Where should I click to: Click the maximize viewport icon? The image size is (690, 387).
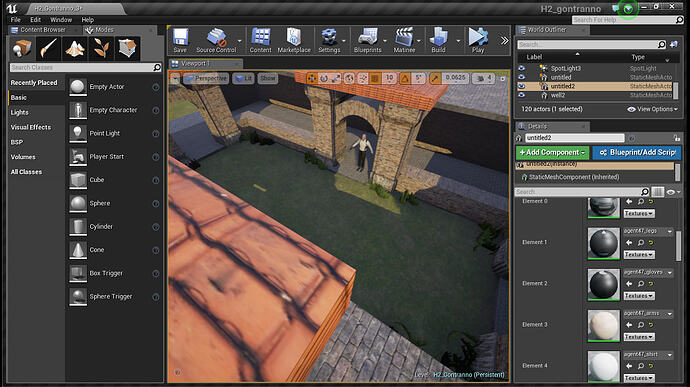tap(503, 79)
